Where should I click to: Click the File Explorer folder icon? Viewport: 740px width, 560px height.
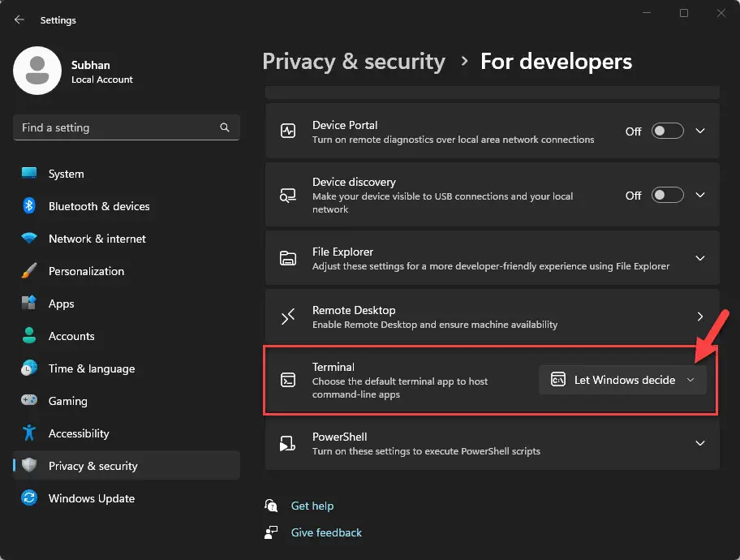coord(288,258)
